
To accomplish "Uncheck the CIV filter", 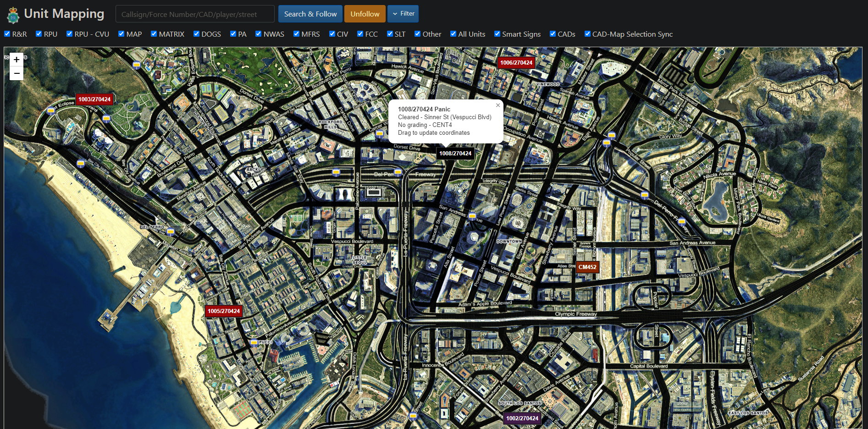I will click(x=332, y=34).
